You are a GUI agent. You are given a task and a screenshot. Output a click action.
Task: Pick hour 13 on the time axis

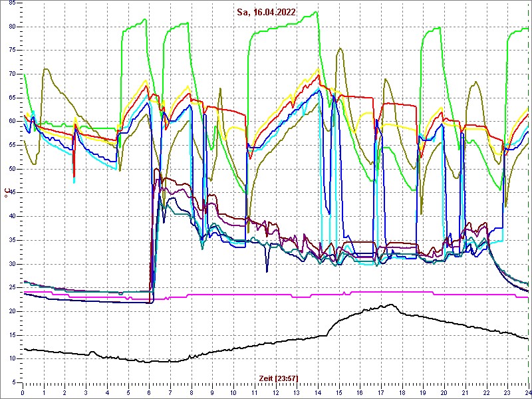(297, 393)
